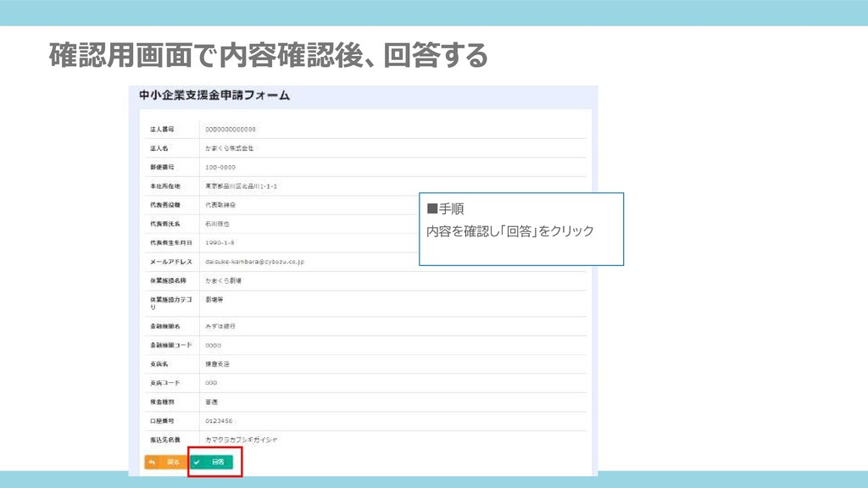Viewport: 868px width, 488px height.
Task: Click the 代表者役職 value 代表取締役
Action: coord(220,205)
